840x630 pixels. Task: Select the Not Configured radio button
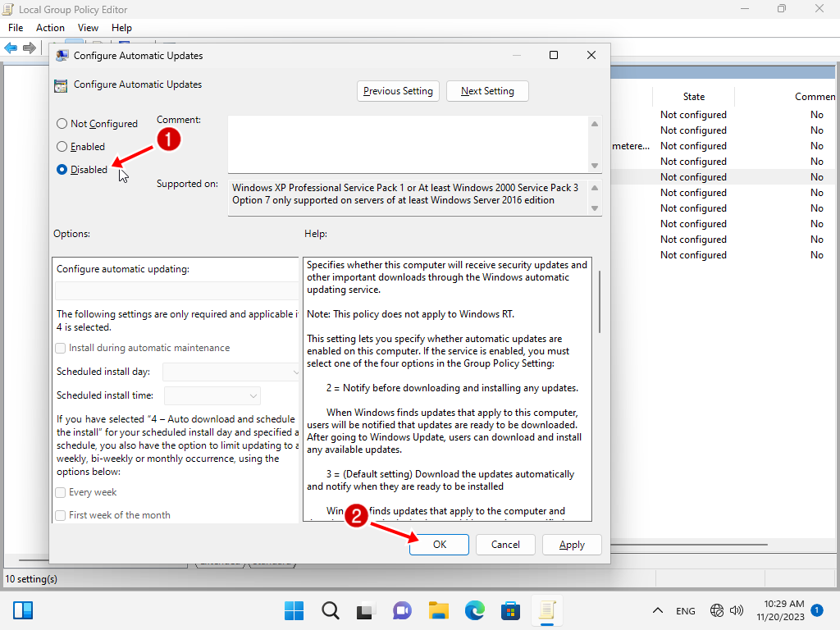(62, 124)
